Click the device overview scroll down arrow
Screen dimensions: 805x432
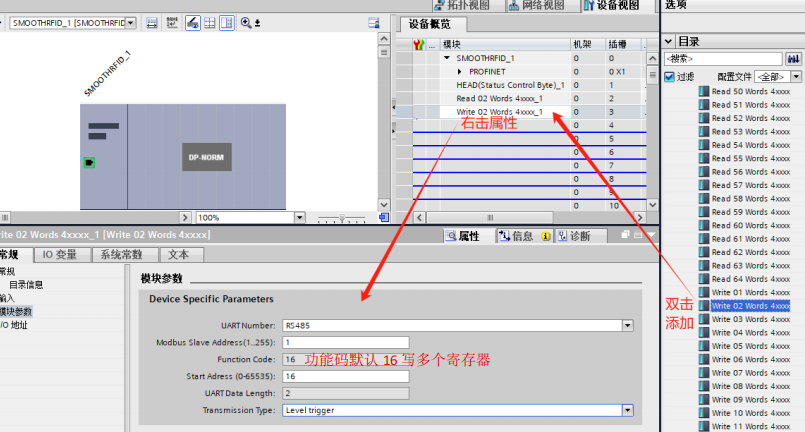coord(652,204)
